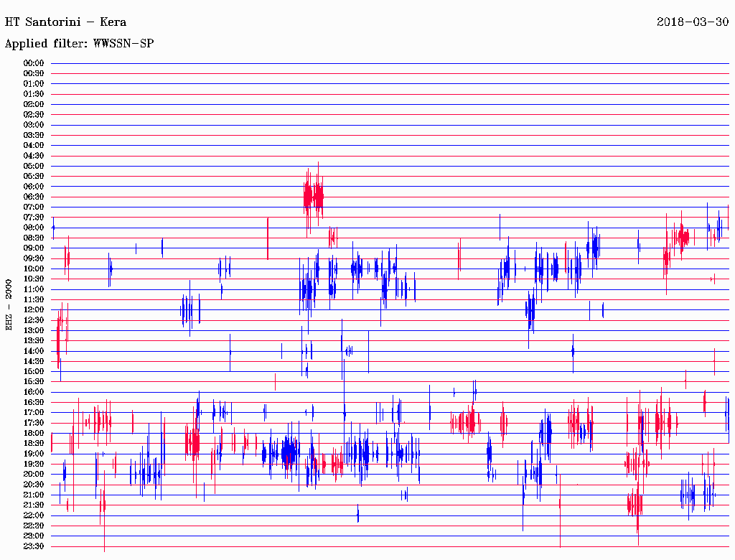Select the 04:30 time label

coord(34,156)
